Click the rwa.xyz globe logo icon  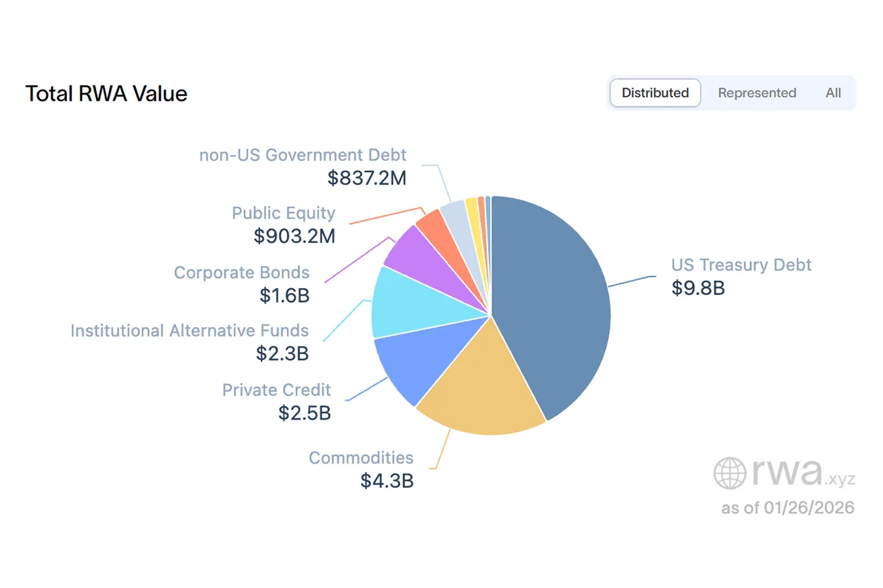coord(730,473)
